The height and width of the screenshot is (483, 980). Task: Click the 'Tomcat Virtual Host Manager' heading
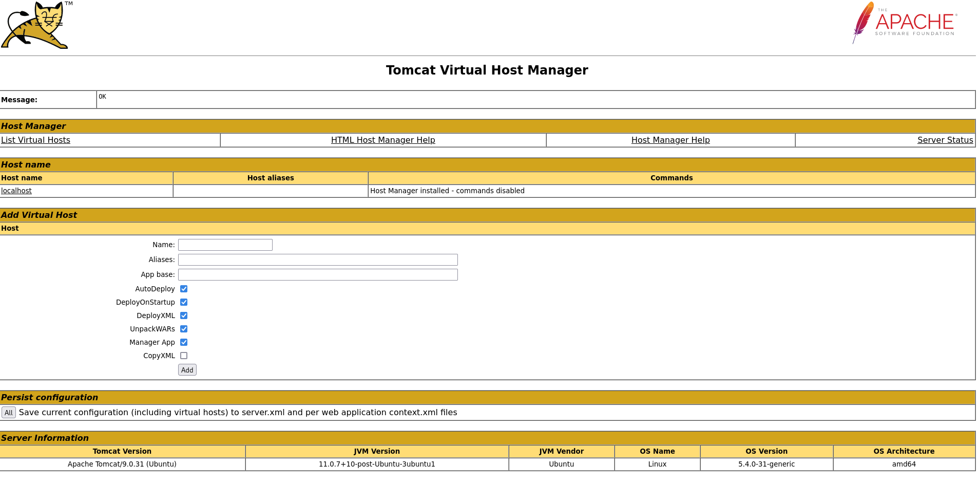pos(487,70)
